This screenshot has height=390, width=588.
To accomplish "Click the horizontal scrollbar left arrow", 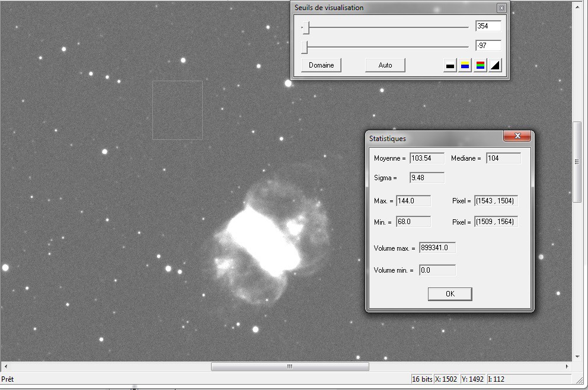I will point(5,366).
